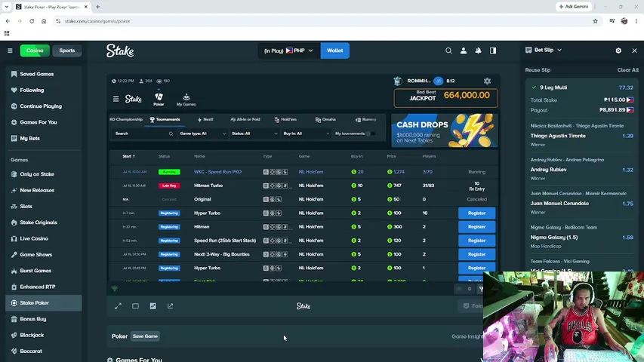Open the user profile icon
The image size is (644, 362).
[464, 51]
